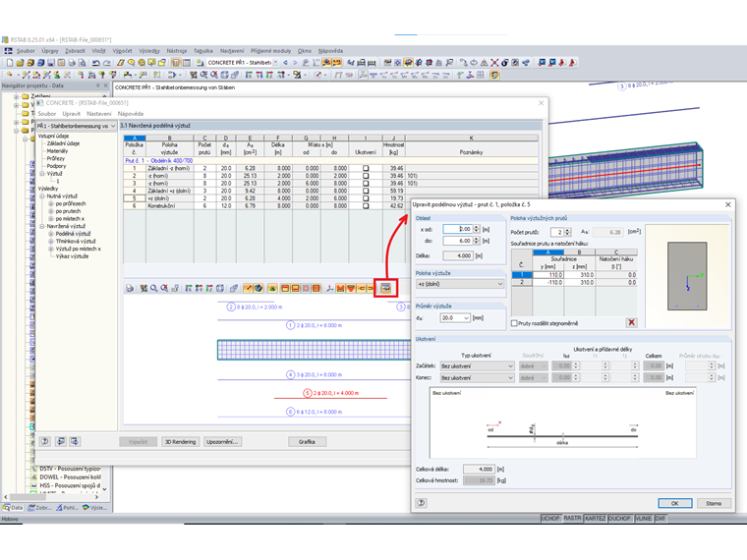Open the reinforcement diameter 20.0 dropdown

click(456, 317)
